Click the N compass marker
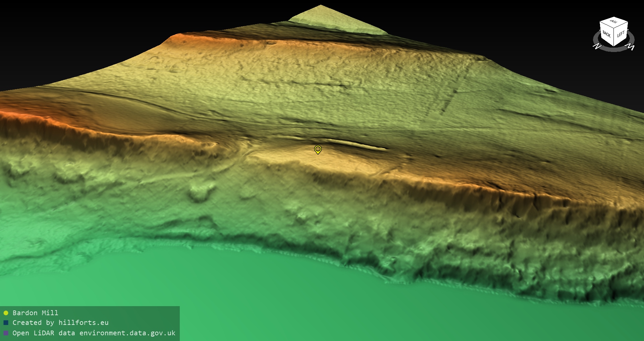 (597, 46)
